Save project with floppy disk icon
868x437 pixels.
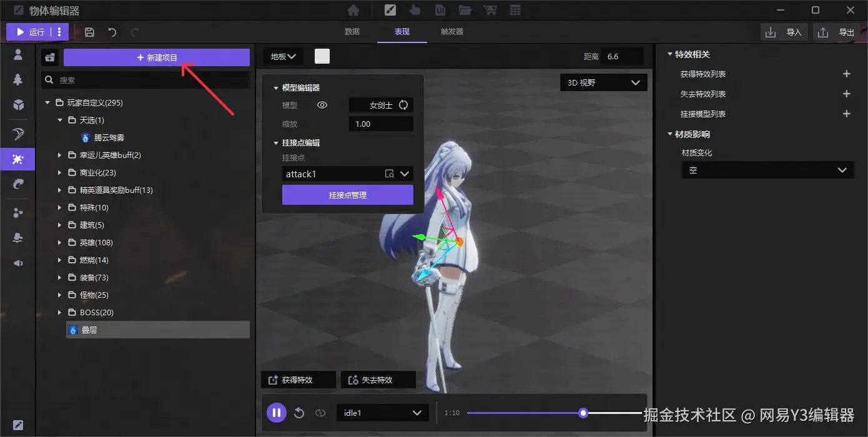(89, 32)
